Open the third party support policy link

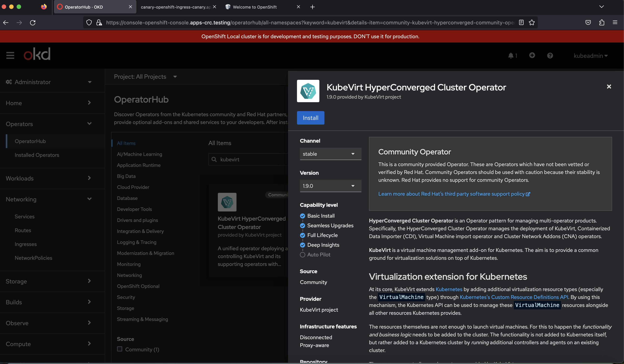(x=454, y=194)
